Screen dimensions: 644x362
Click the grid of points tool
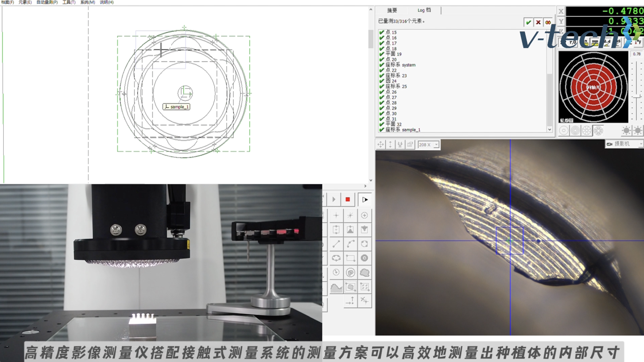[365, 287]
